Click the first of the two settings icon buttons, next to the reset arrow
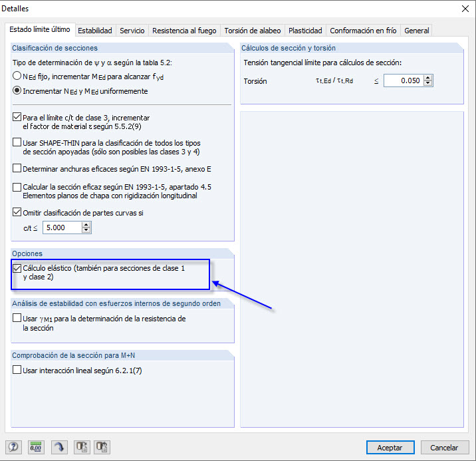 (x=82, y=447)
